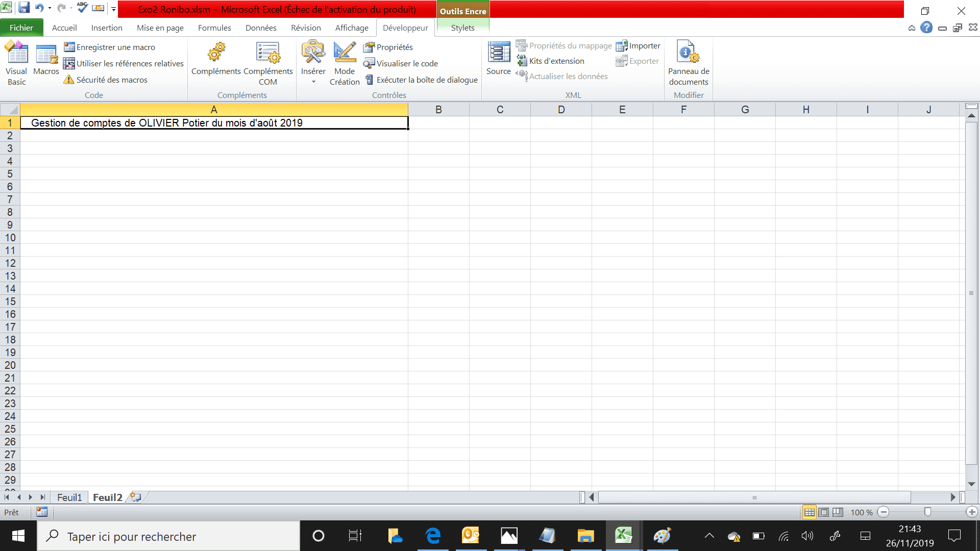The height and width of the screenshot is (551, 980).
Task: Toggle Utiliser les références relatives
Action: [124, 63]
